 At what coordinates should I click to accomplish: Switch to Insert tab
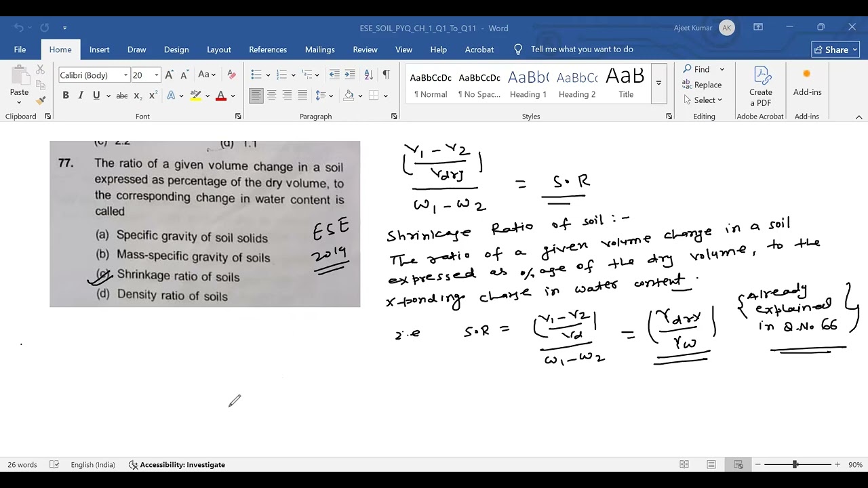coord(99,49)
